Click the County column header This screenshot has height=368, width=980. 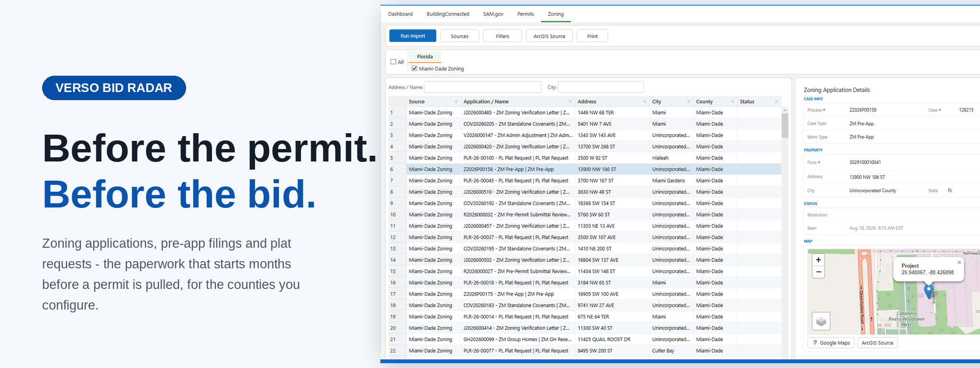(x=715, y=102)
